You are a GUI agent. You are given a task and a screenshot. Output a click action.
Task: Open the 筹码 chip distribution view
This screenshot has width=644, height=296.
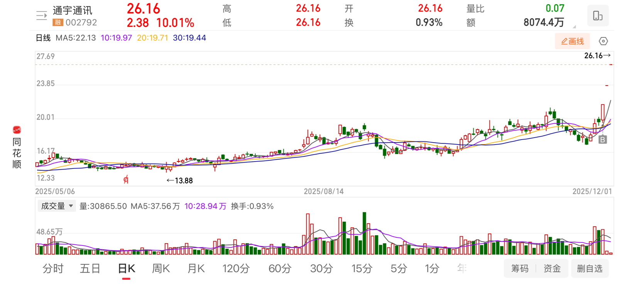pos(520,269)
